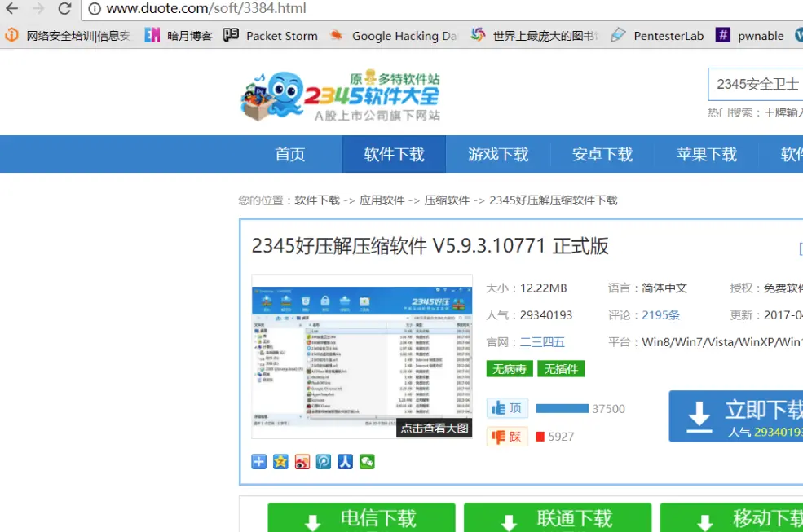Share via the WeChat icon
This screenshot has width=803, height=532.
[x=367, y=461]
